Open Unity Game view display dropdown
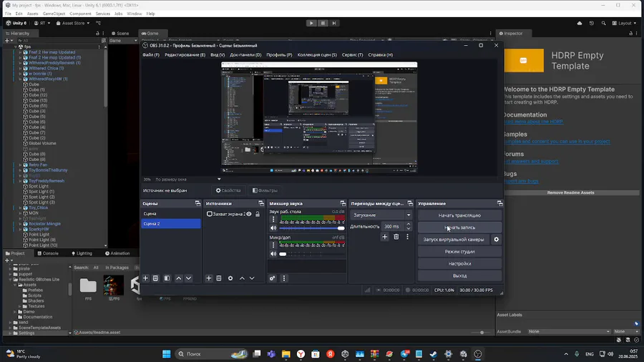This screenshot has width=644, height=362. point(123,41)
